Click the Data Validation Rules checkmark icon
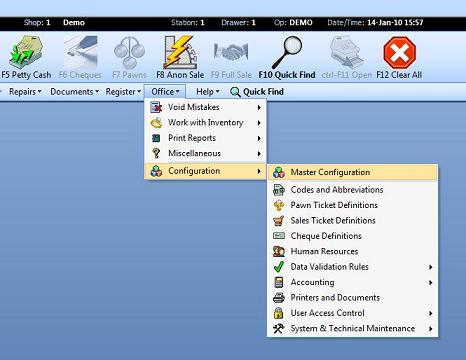Image resolution: width=466 pixels, height=360 pixels. pyautogui.click(x=279, y=267)
